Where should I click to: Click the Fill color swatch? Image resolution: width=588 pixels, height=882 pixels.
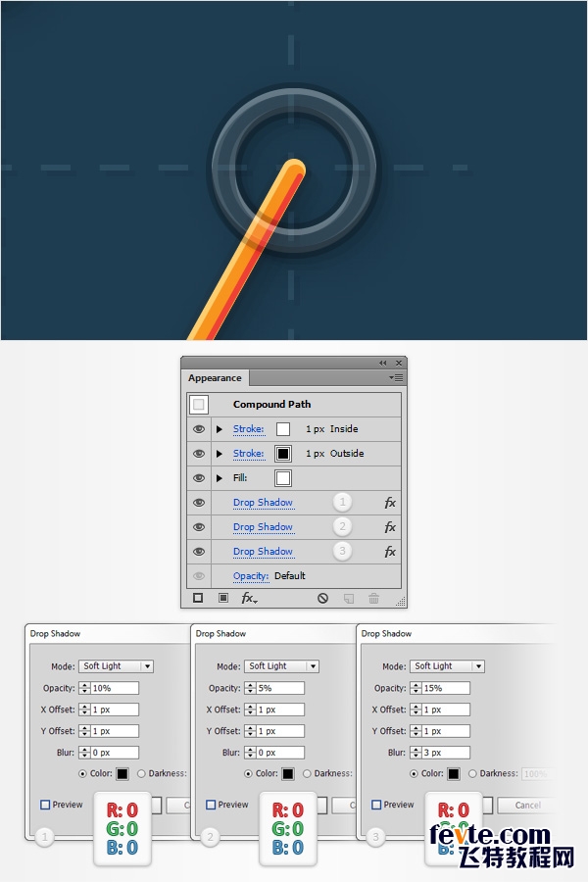click(283, 478)
